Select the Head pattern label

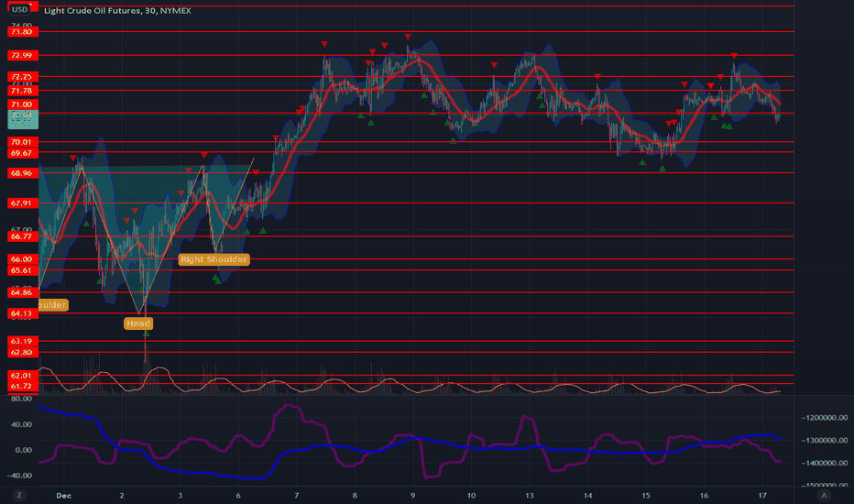[x=138, y=323]
